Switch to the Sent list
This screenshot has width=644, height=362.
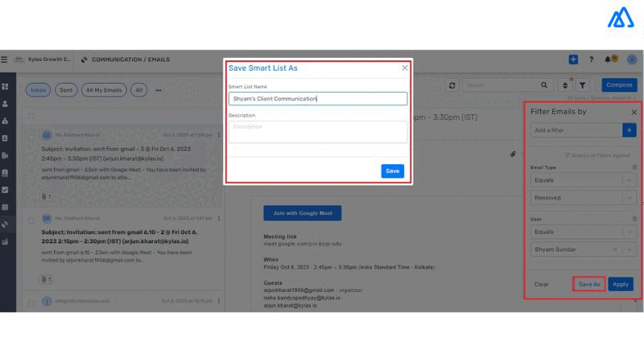tap(66, 90)
